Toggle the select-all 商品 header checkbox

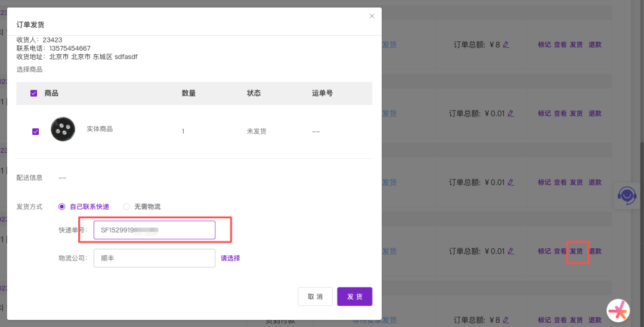[x=33, y=93]
